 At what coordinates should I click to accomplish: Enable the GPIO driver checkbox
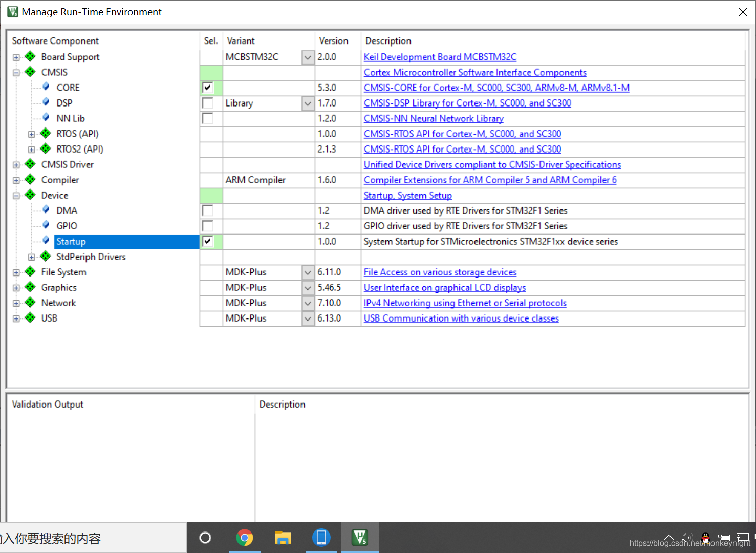tap(207, 226)
